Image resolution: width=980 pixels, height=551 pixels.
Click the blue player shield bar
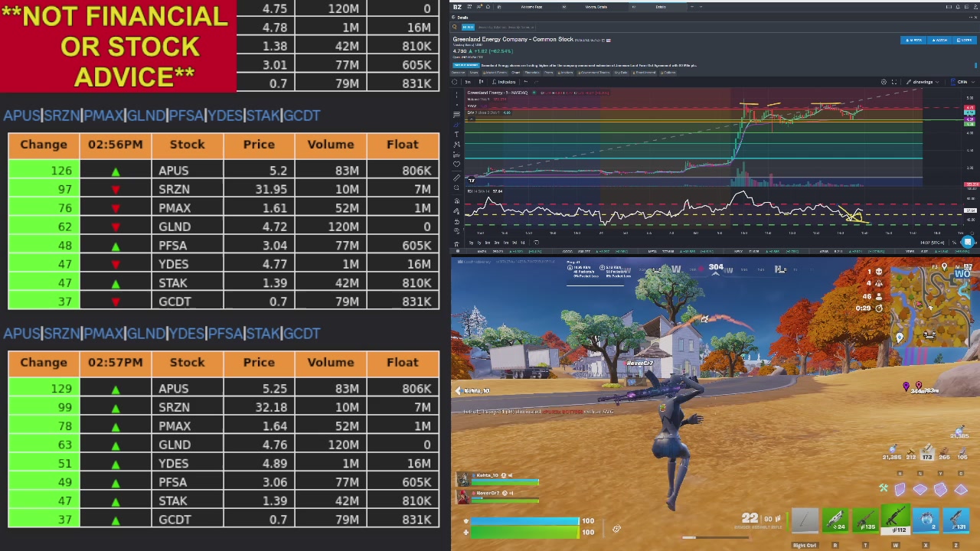tap(525, 521)
